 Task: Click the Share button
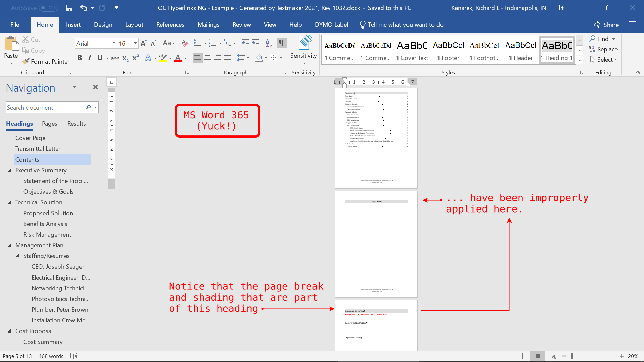[x=605, y=25]
